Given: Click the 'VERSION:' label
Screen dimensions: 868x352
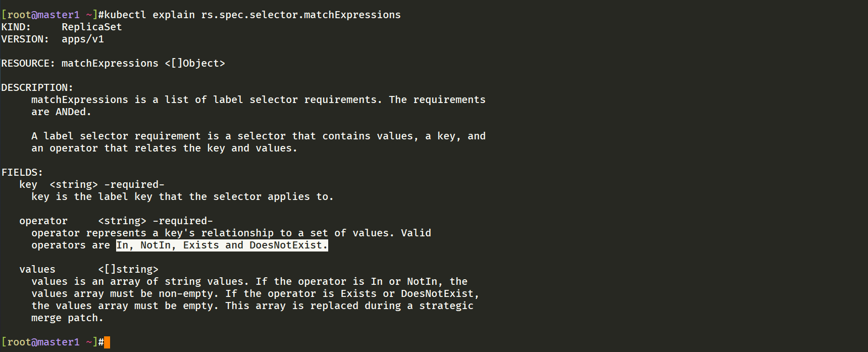Looking at the screenshot, I should [25, 39].
